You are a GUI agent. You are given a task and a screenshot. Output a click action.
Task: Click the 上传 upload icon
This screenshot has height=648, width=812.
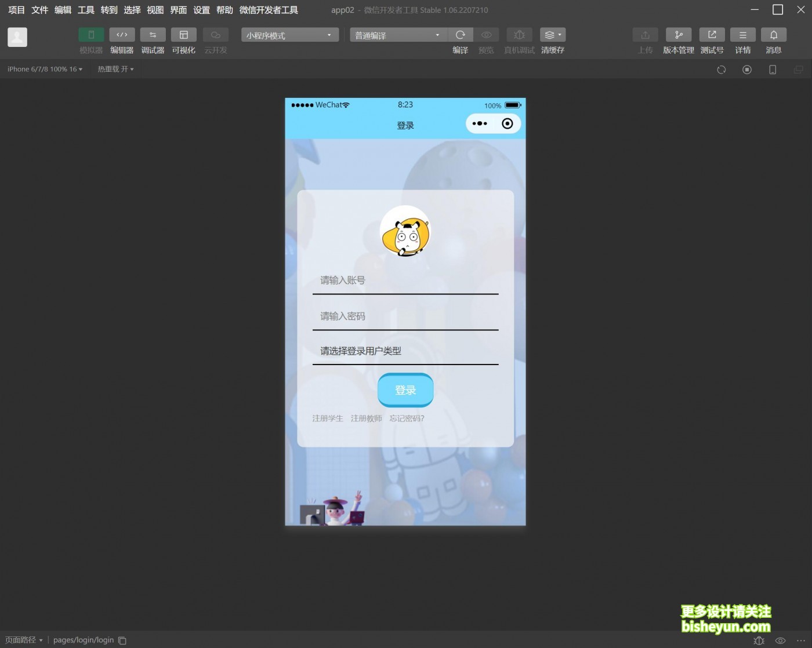(645, 35)
